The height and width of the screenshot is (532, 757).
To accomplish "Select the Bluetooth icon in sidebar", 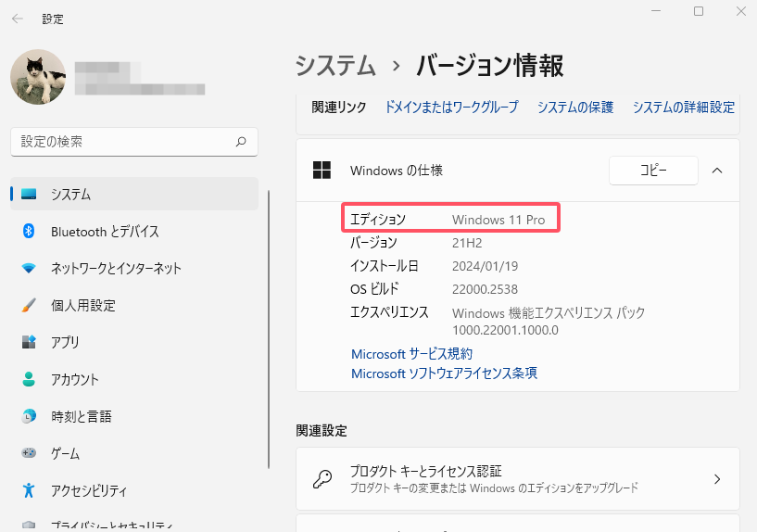I will [29, 231].
